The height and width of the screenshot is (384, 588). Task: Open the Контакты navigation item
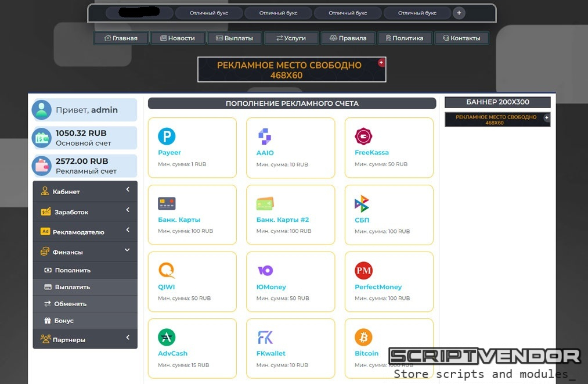[x=461, y=38]
